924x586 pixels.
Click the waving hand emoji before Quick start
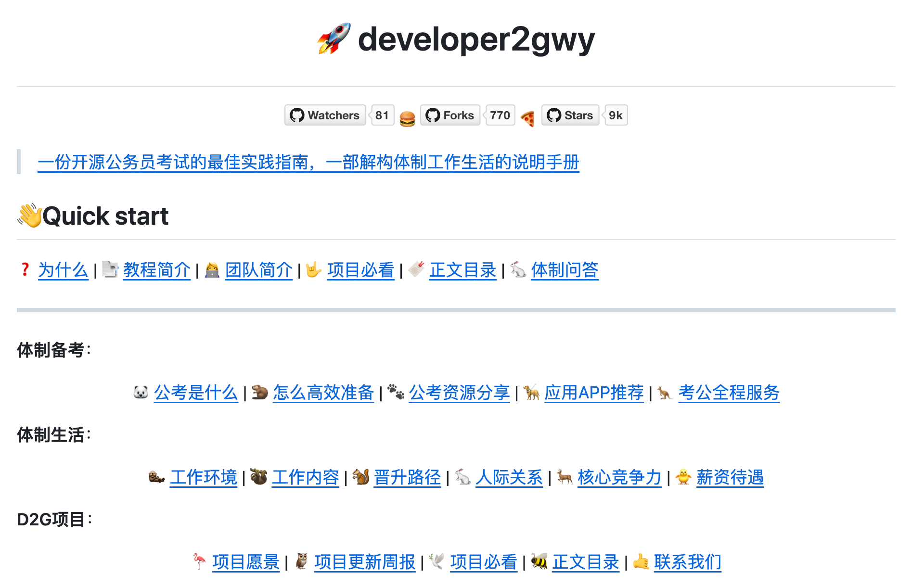[x=29, y=215]
